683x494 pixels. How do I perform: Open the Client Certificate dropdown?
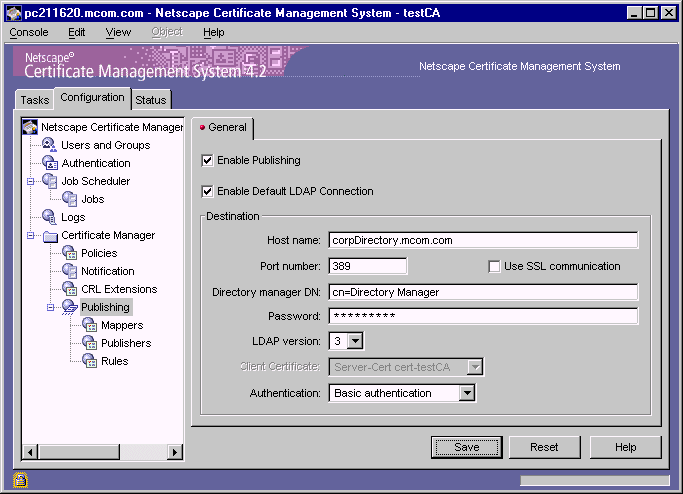coord(475,367)
